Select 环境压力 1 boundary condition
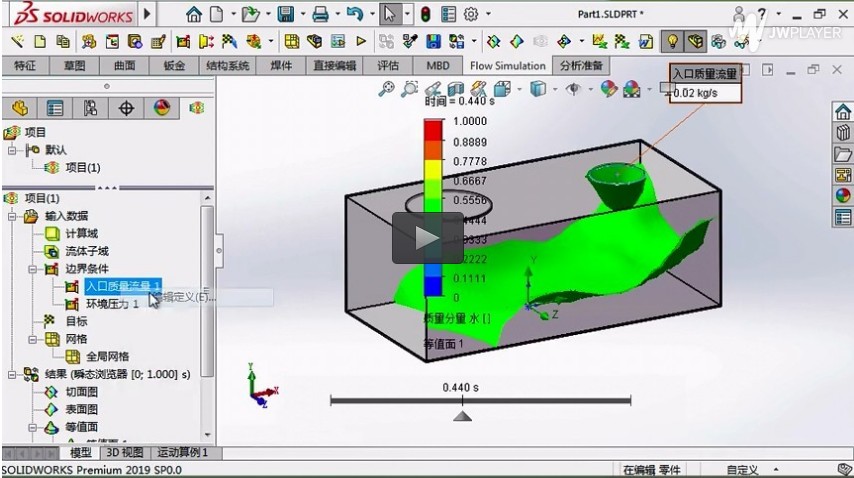The width and height of the screenshot is (854, 478). click(111, 304)
